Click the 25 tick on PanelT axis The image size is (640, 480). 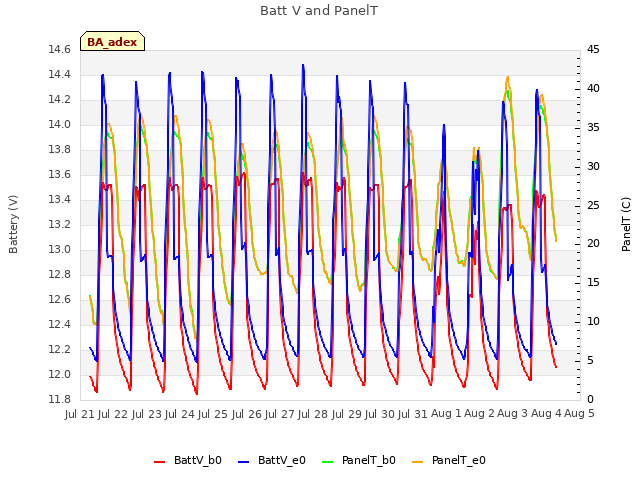pyautogui.click(x=593, y=205)
